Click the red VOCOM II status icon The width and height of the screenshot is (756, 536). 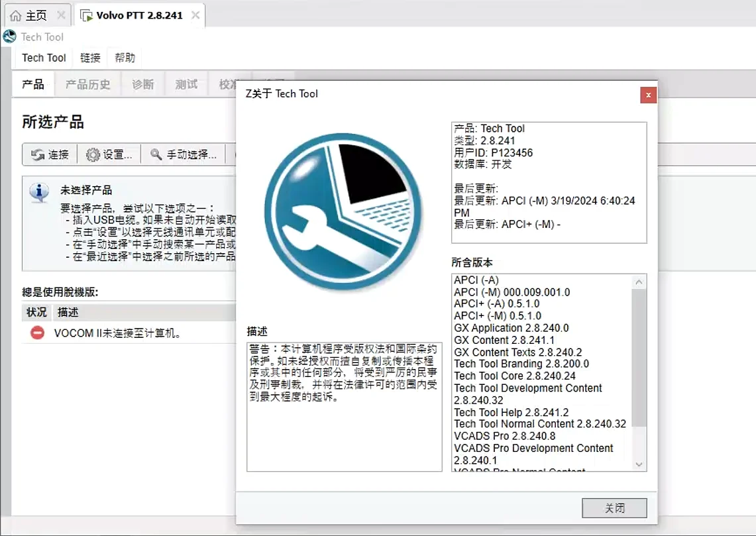[36, 333]
